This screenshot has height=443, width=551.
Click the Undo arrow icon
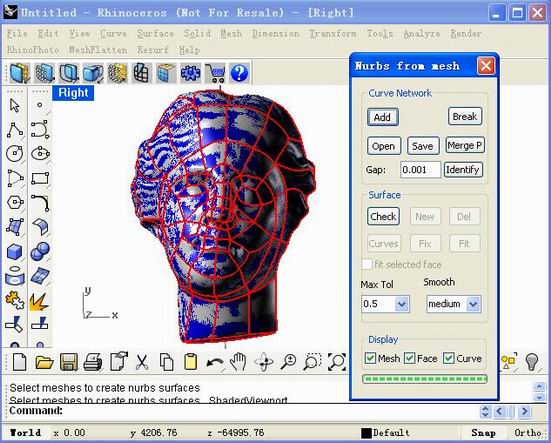(215, 363)
